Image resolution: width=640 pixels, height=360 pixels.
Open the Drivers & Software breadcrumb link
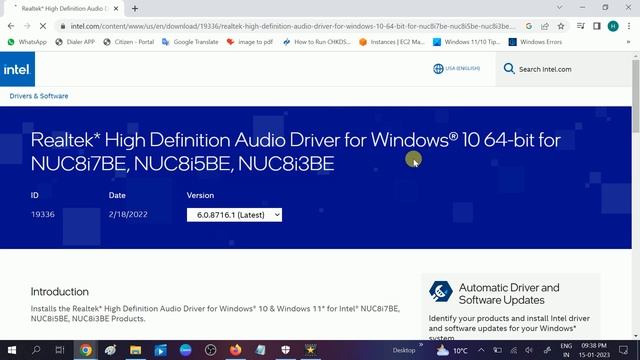click(x=39, y=96)
